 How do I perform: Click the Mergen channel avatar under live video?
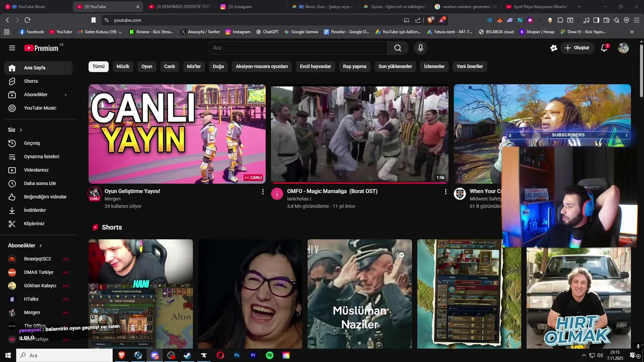(x=95, y=194)
